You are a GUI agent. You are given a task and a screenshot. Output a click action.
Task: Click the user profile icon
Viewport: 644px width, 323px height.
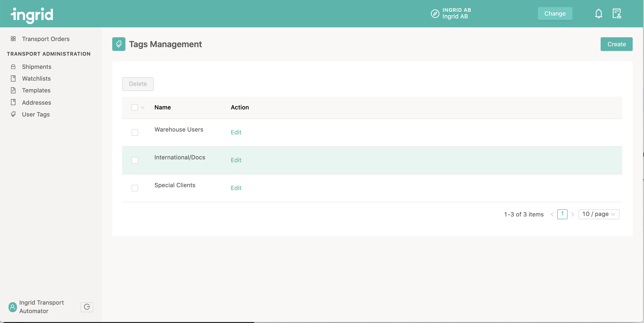(x=13, y=306)
